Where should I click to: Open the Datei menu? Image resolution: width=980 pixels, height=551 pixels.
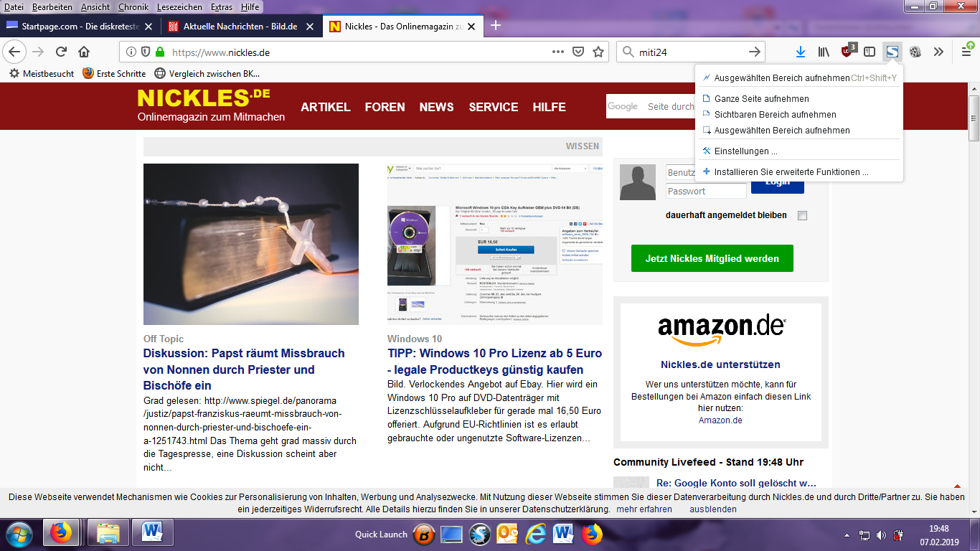pos(14,6)
